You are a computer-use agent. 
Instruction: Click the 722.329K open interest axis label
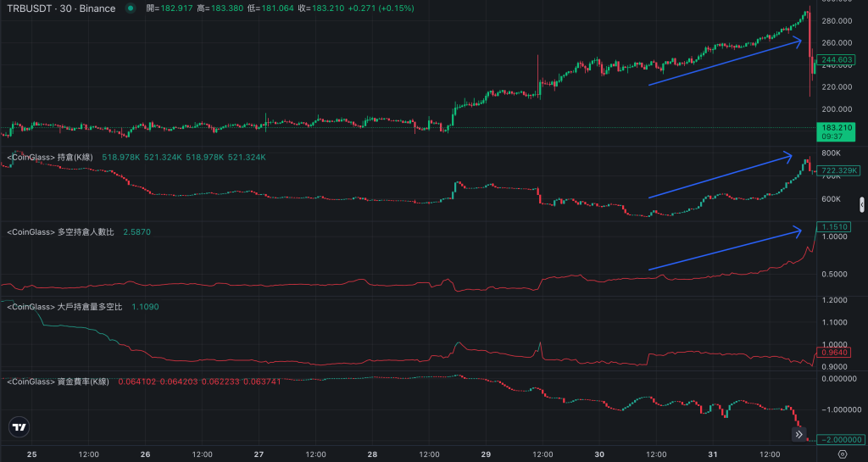click(x=837, y=171)
